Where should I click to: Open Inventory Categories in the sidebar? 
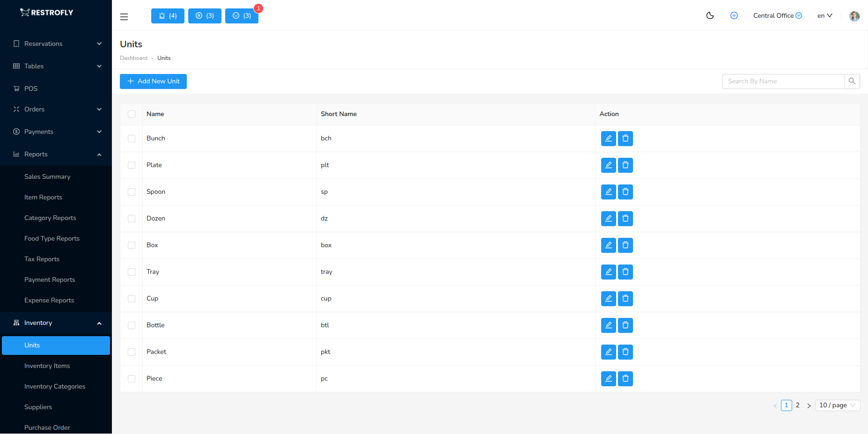click(54, 386)
